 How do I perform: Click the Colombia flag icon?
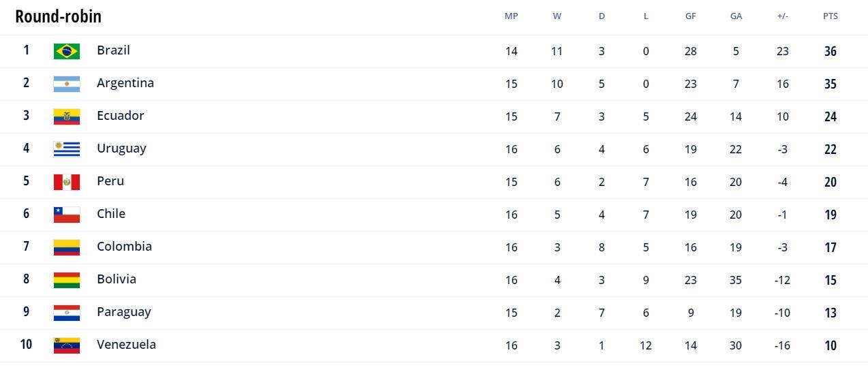point(67,247)
